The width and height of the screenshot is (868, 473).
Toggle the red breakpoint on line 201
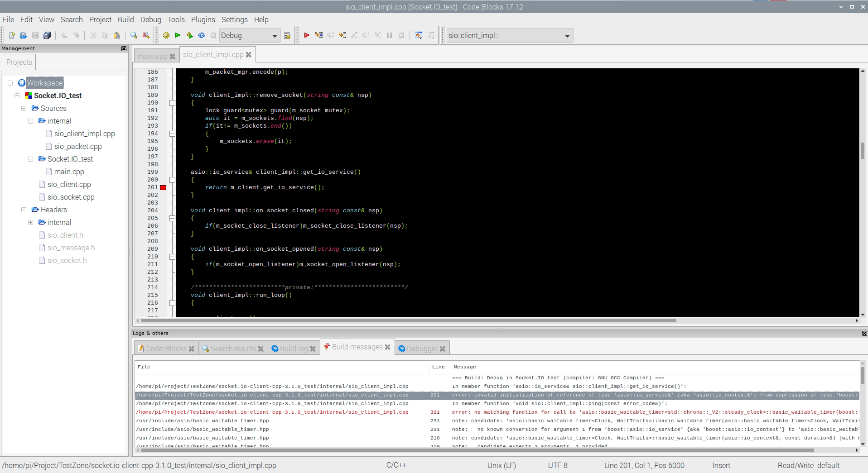[163, 187]
